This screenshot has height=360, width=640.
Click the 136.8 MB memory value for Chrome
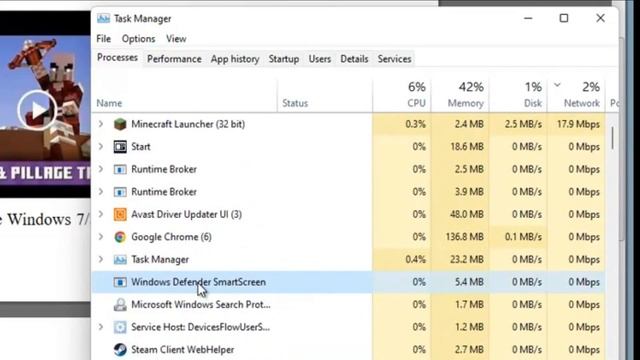464,237
